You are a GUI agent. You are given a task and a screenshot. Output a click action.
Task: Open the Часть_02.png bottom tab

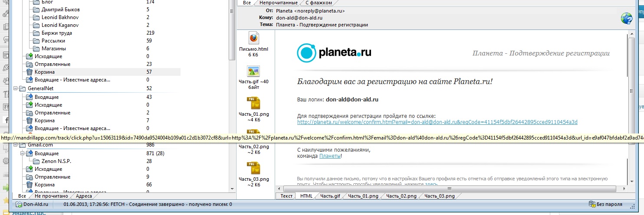click(401, 196)
